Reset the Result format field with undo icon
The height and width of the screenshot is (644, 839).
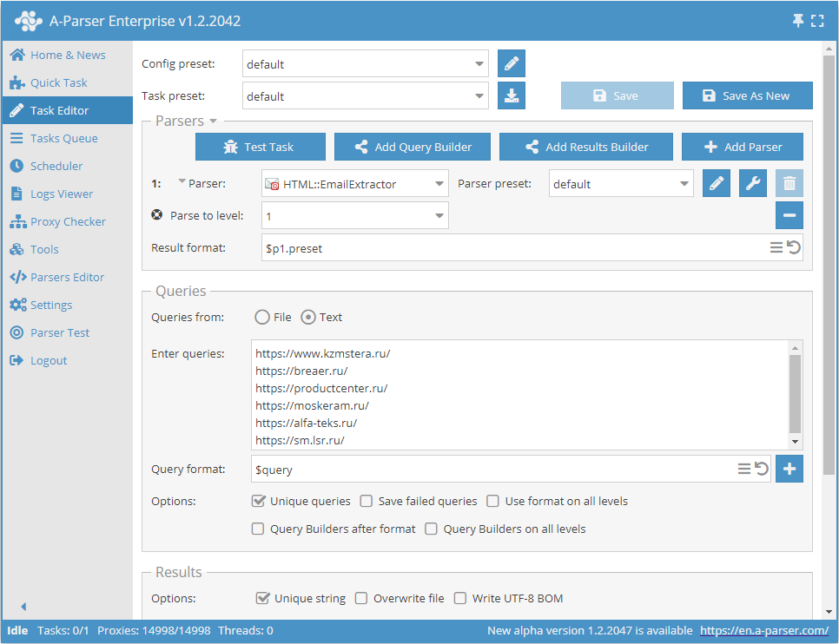(794, 248)
